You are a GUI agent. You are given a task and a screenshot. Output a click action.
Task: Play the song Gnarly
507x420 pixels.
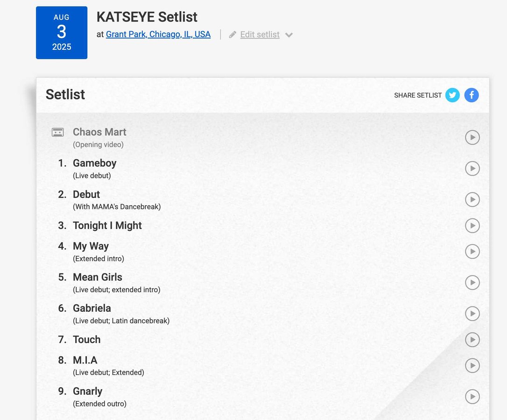click(472, 397)
